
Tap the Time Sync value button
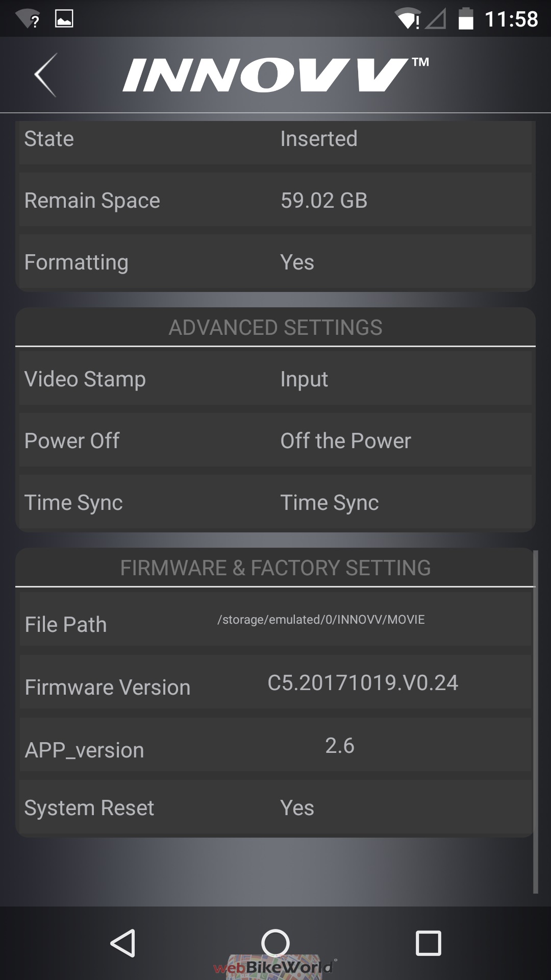[x=329, y=503]
